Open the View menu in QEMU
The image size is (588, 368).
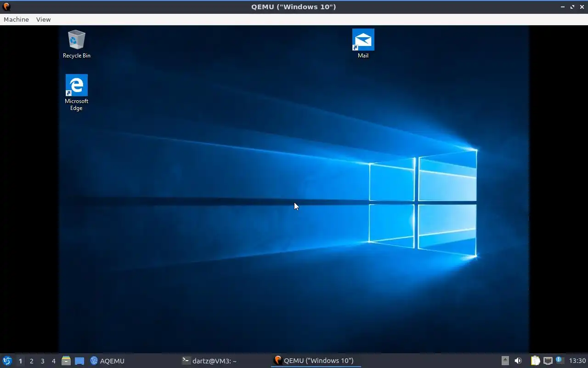point(43,19)
